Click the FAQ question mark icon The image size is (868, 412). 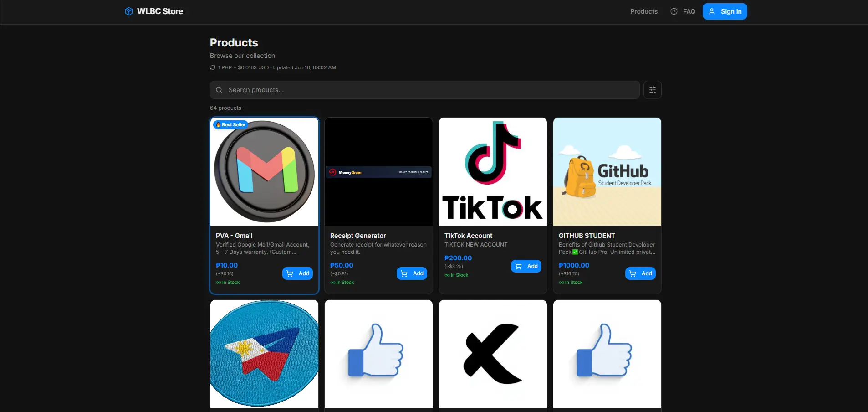674,11
